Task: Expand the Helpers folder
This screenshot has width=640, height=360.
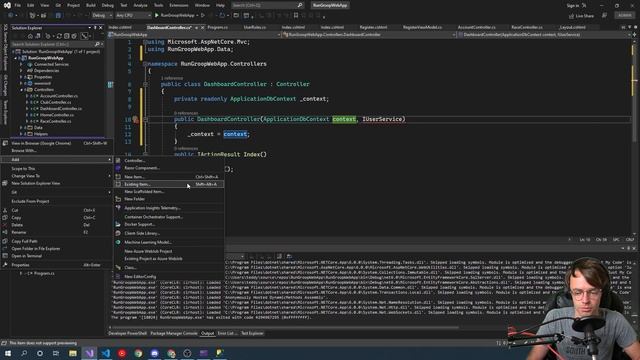Action: [x=21, y=134]
